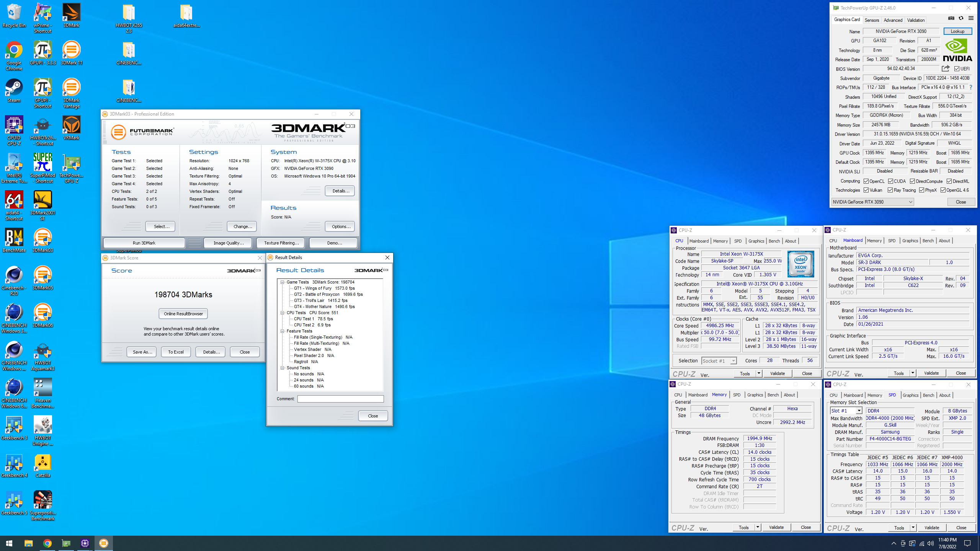This screenshot has width=980, height=551.
Task: Open the 3DMark2001 SE desktop icon
Action: 42,206
